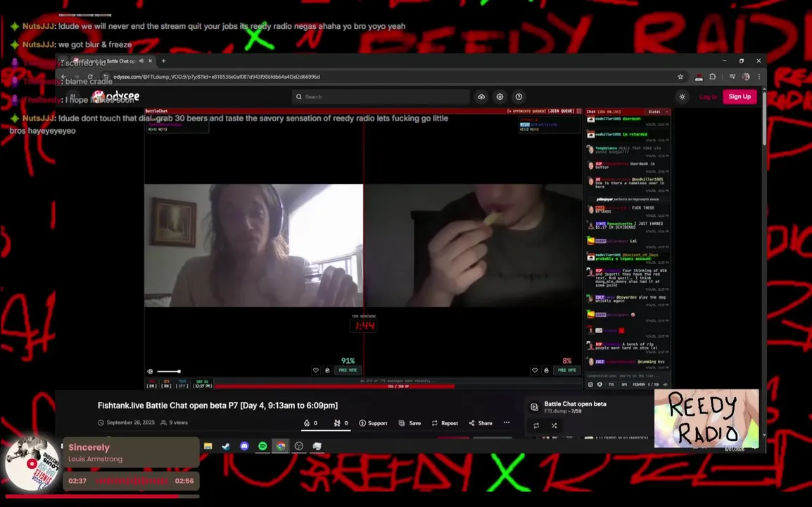
Task: Click the Odysee logo
Action: point(117,96)
